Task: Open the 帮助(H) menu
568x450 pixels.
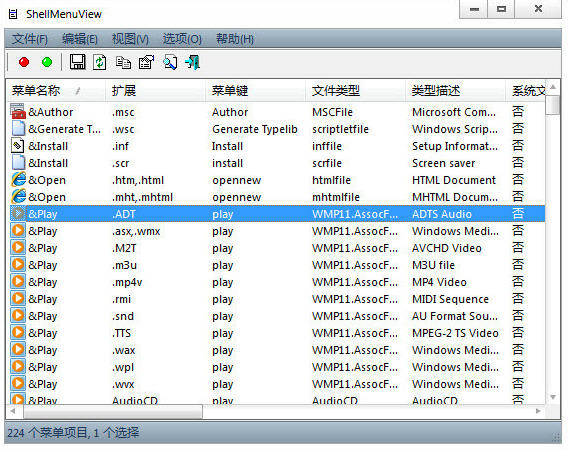Action: [234, 39]
